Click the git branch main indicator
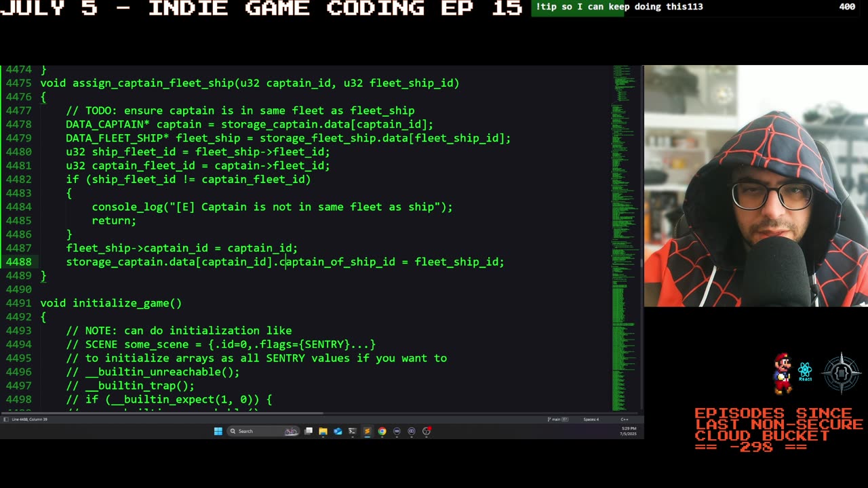The height and width of the screenshot is (488, 868). 558,419
